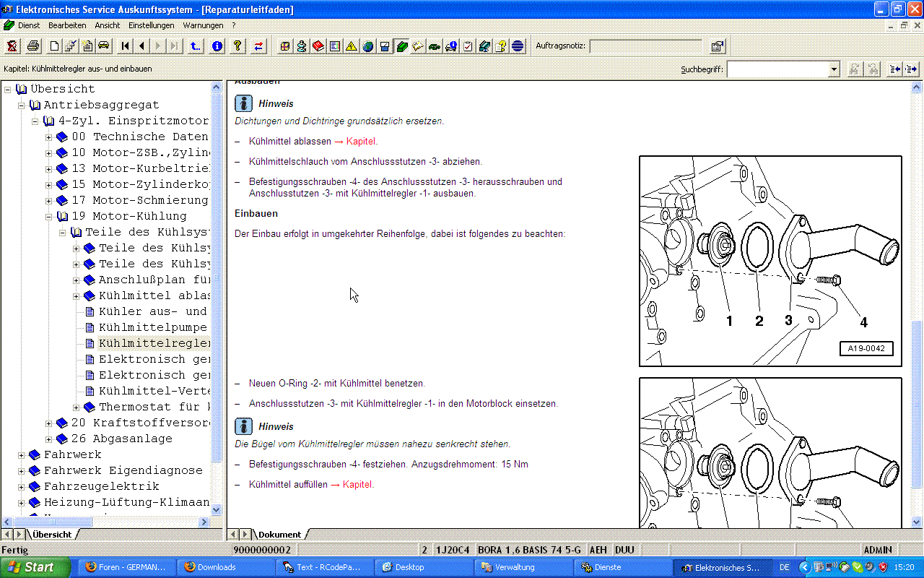Viewport: 924px width, 578px height.
Task: Click the yellow warning triangle icon
Action: pyautogui.click(x=352, y=46)
